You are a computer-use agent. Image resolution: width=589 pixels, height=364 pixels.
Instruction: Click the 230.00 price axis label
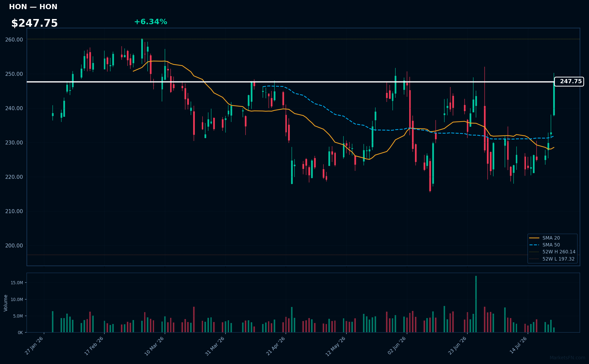(x=14, y=143)
